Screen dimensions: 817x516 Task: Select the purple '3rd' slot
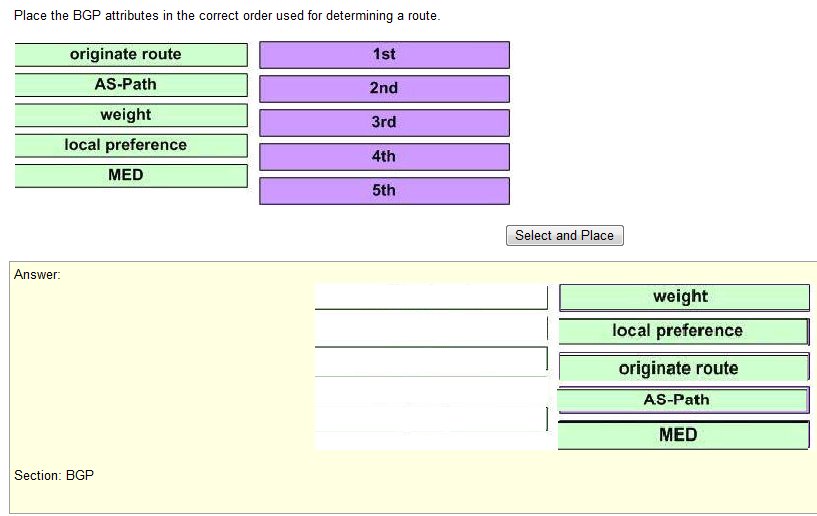pyautogui.click(x=384, y=122)
